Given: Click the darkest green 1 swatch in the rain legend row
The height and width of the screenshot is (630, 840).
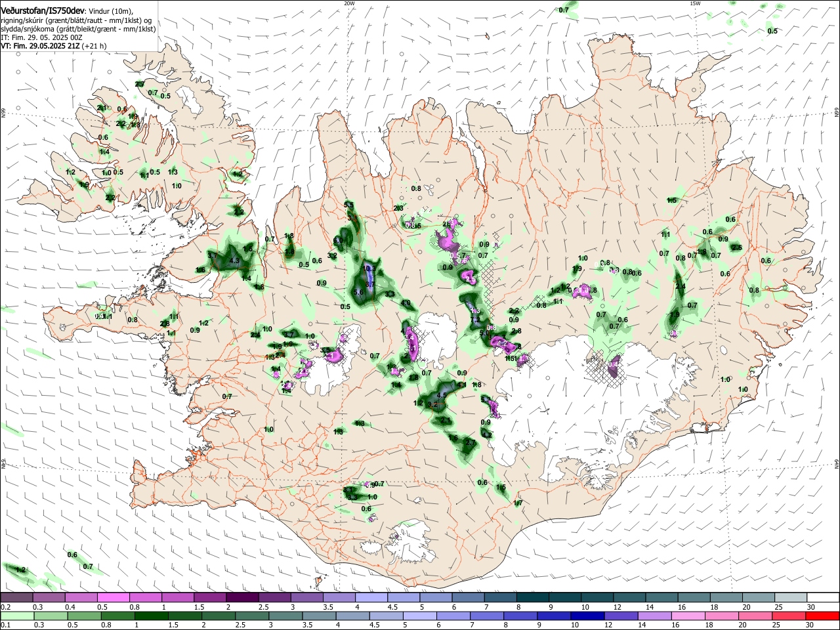Looking at the screenshot, I should click(x=152, y=616).
